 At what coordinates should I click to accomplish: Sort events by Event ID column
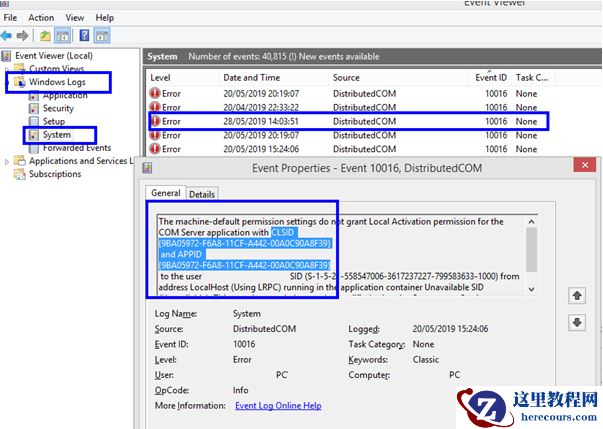pos(491,78)
